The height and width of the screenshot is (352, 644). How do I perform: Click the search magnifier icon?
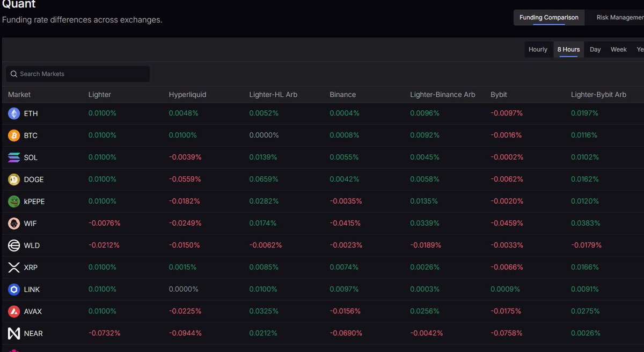pos(14,74)
